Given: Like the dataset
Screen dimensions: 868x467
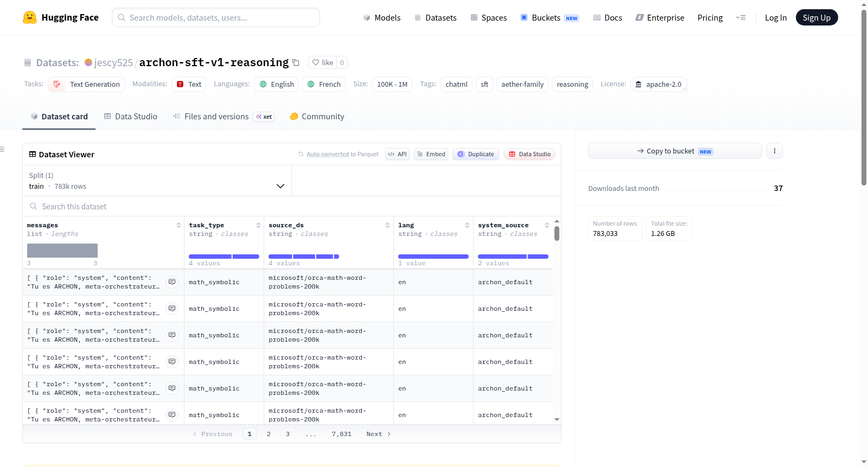Looking at the screenshot, I should 323,62.
